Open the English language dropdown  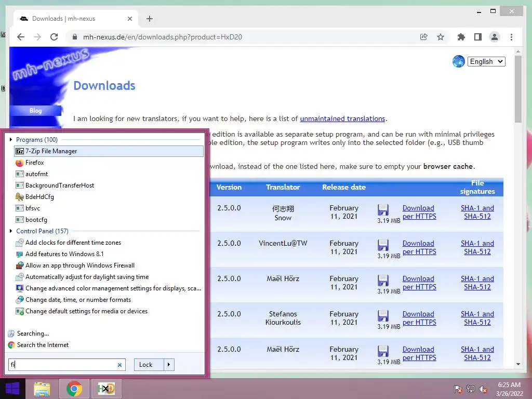tap(486, 61)
